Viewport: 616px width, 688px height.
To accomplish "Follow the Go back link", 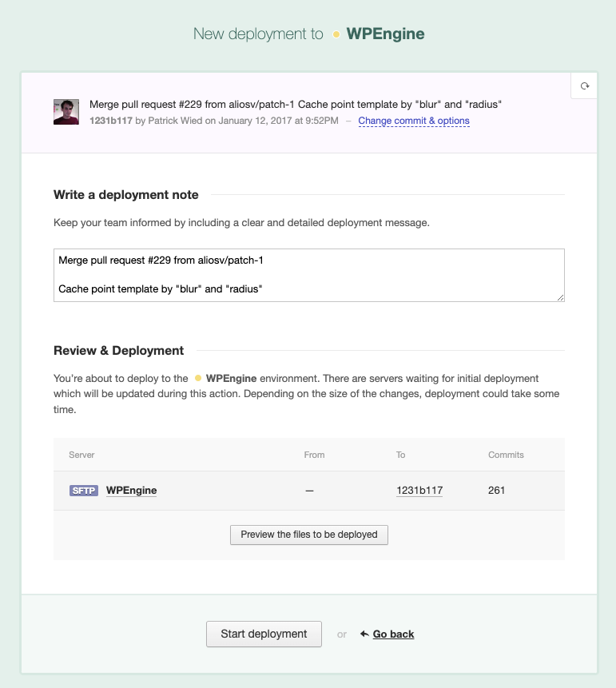I will (393, 634).
